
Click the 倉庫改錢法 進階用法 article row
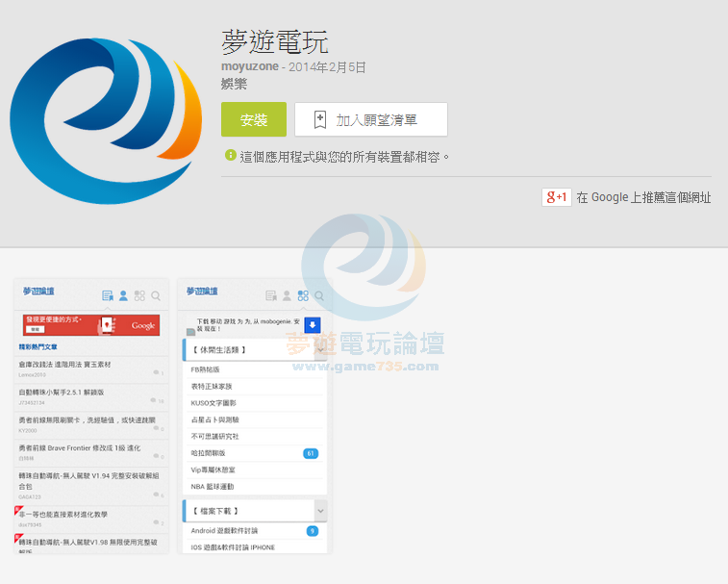[91, 369]
